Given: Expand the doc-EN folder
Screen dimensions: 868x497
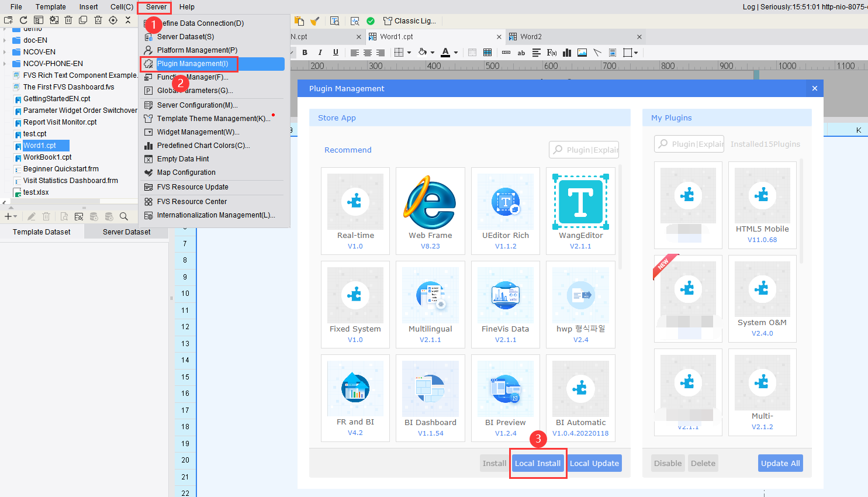Looking at the screenshot, I should click(5, 40).
